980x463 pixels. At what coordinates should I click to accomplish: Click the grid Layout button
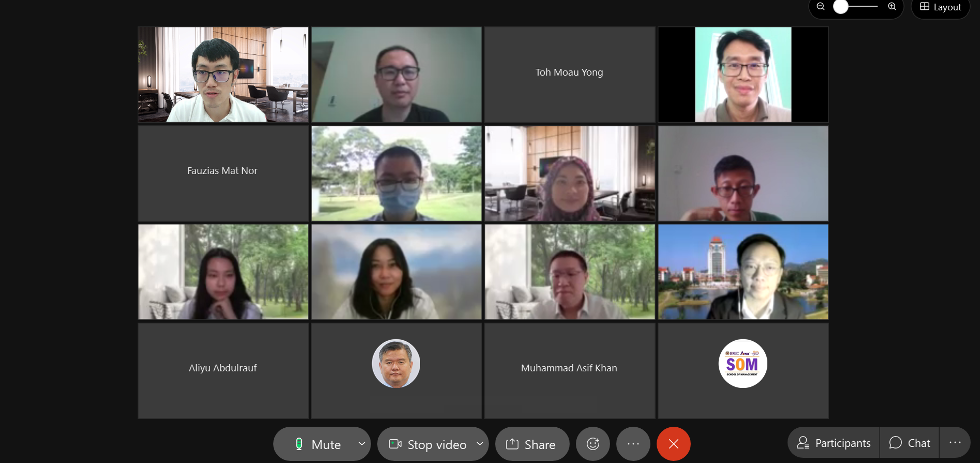tap(940, 7)
